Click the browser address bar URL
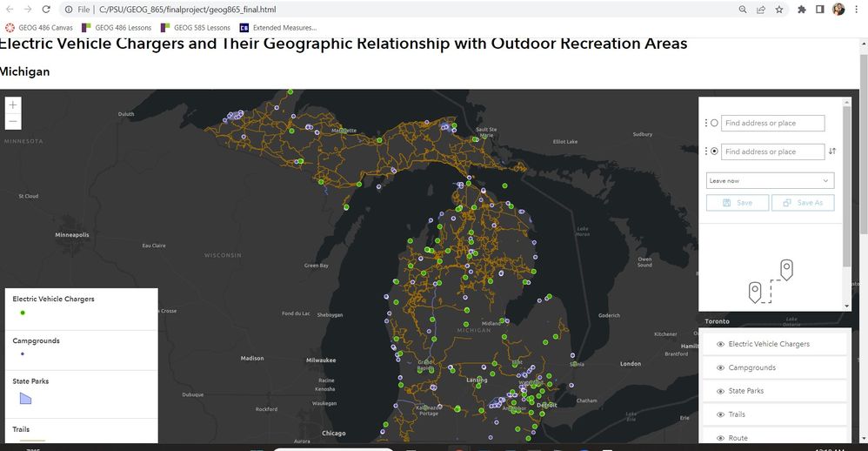 pyautogui.click(x=188, y=10)
